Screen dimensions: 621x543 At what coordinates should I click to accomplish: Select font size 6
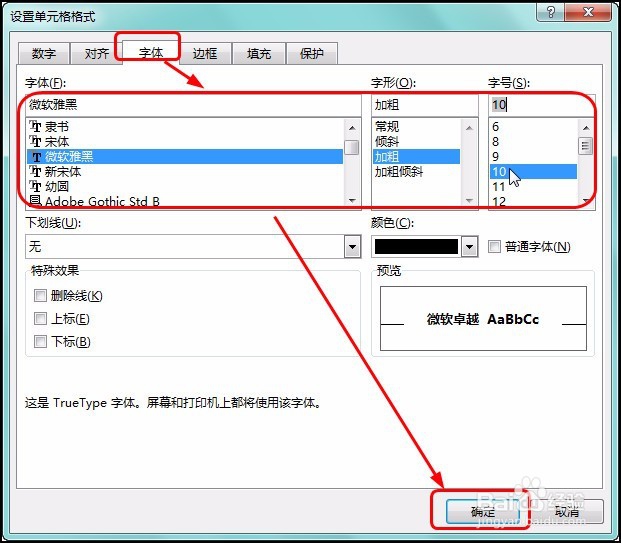pyautogui.click(x=533, y=127)
